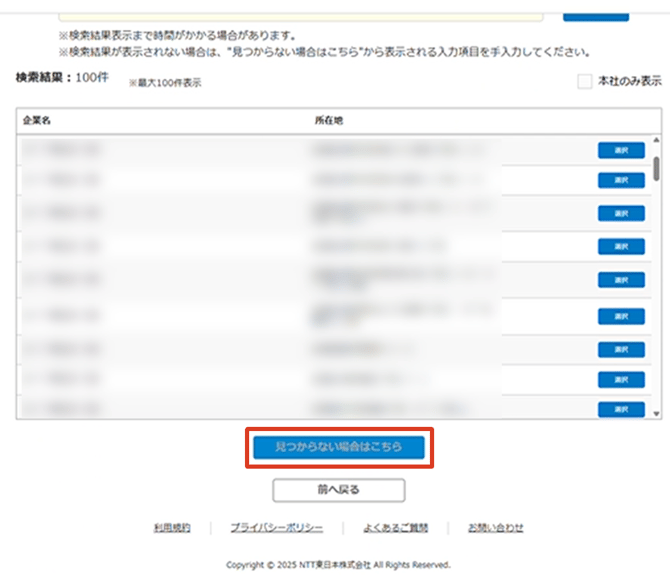Choose 選択 in the third result row
The image size is (670, 581).
pyautogui.click(x=621, y=213)
